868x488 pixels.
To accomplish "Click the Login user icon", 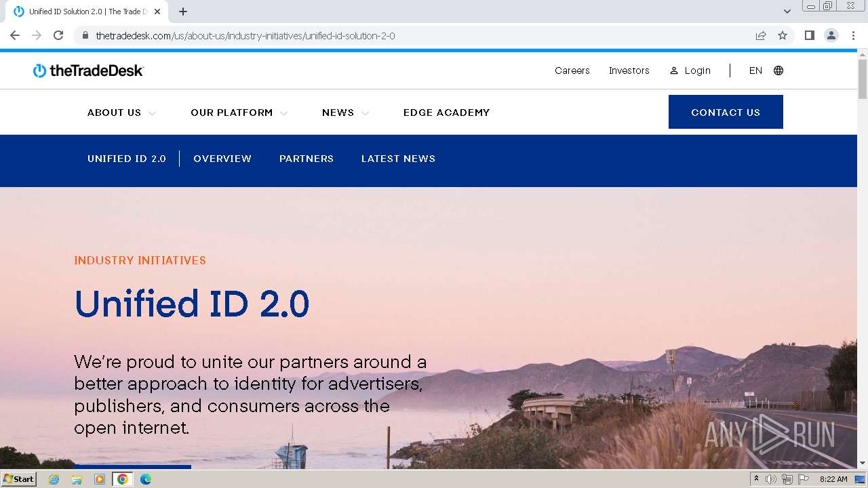I will pyautogui.click(x=674, y=70).
